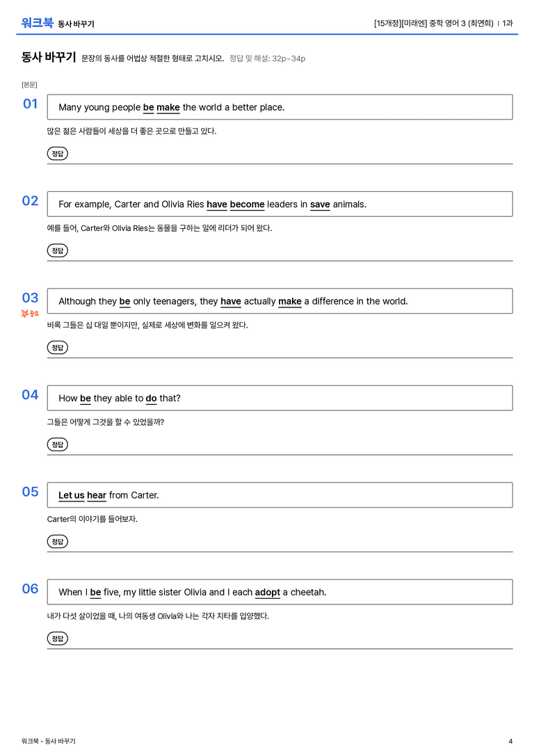Click the answer page reference 32p~34p
The height and width of the screenshot is (756, 534).
point(289,58)
